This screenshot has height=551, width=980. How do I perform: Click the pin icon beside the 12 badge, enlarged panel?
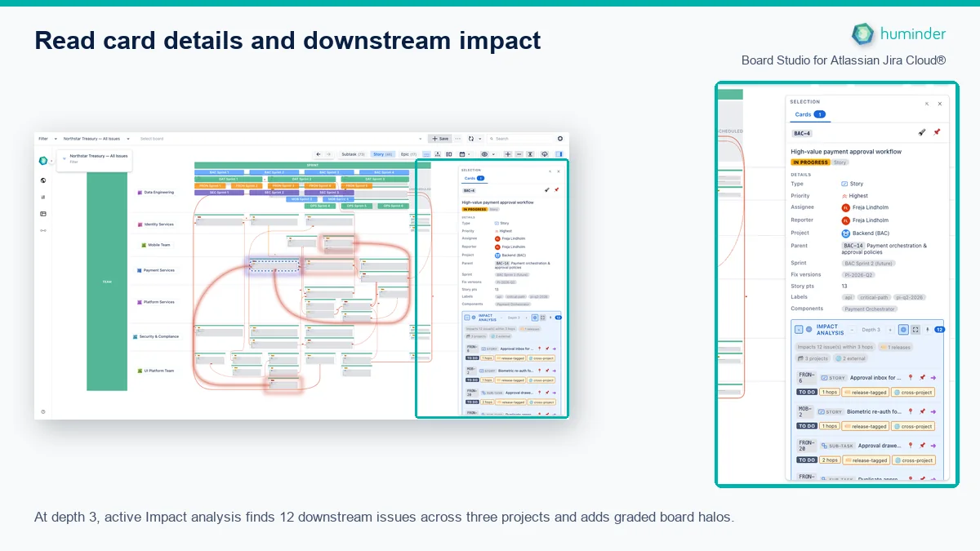928,330
